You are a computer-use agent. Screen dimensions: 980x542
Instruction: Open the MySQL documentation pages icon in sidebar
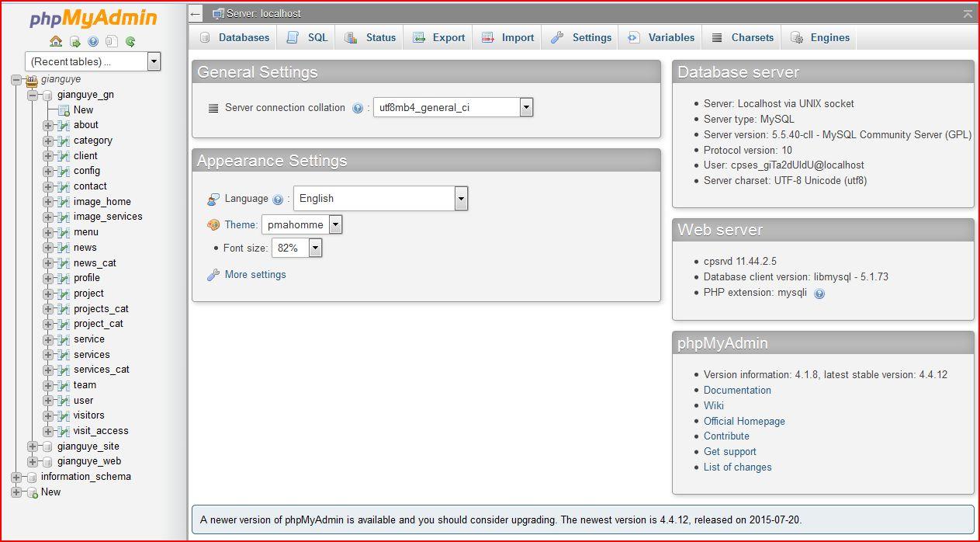112,42
